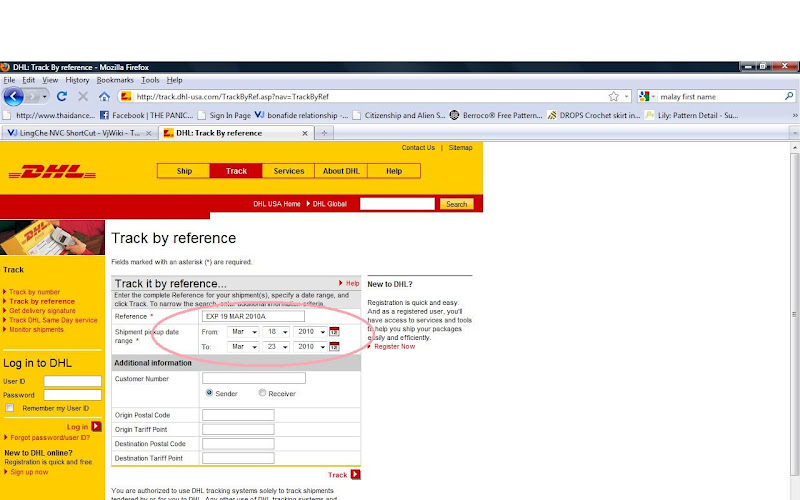Open the Services navigation tab

click(x=289, y=171)
